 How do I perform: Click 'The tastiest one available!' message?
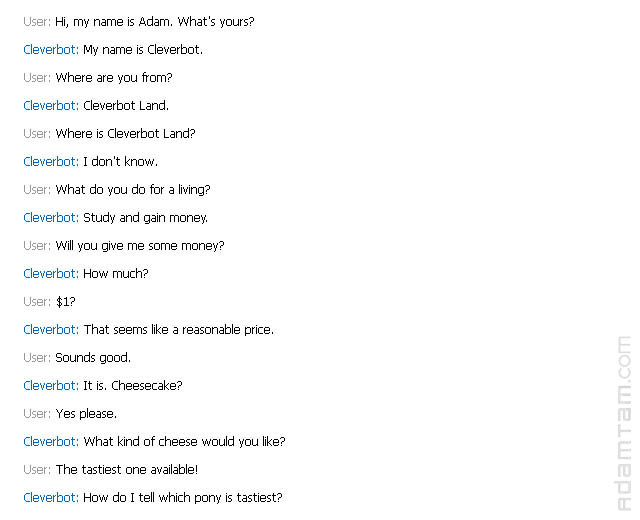[x=127, y=470]
